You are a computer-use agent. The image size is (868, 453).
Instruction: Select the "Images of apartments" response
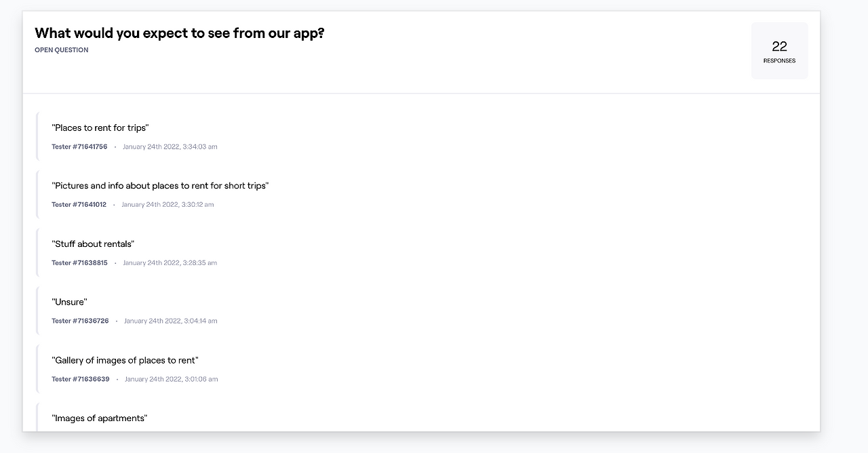(x=100, y=418)
